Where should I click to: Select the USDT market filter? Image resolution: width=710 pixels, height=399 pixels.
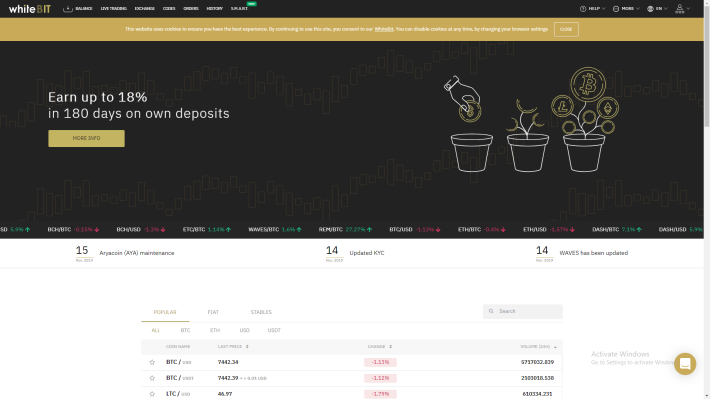274,330
